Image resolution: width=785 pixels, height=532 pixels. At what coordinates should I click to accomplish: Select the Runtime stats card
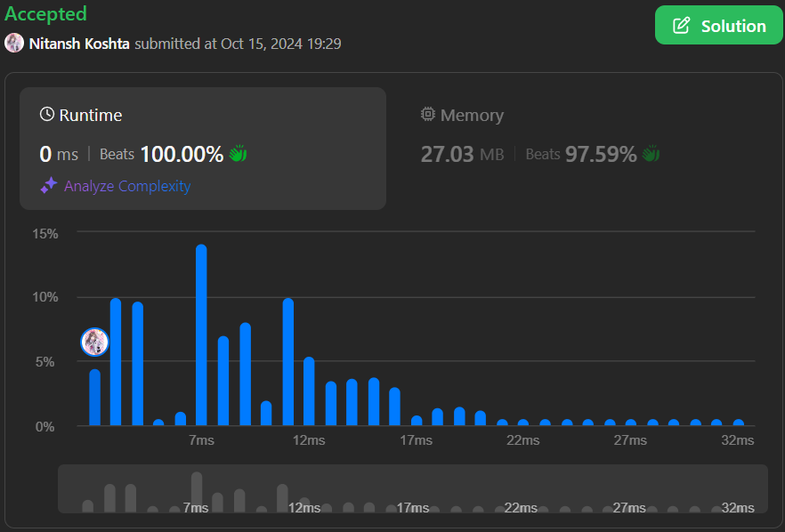click(203, 148)
